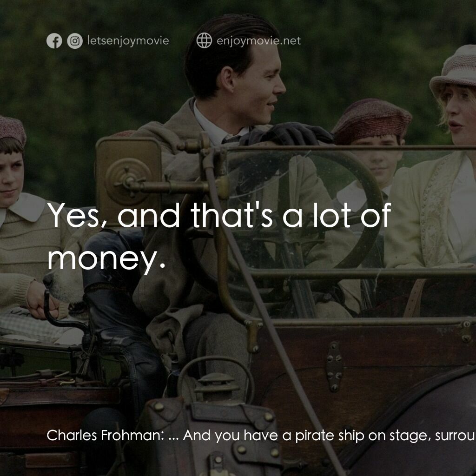Screen dimensions: 476x476
Task: Click the back-seat boy's brown cap
Action: pyautogui.click(x=371, y=119)
